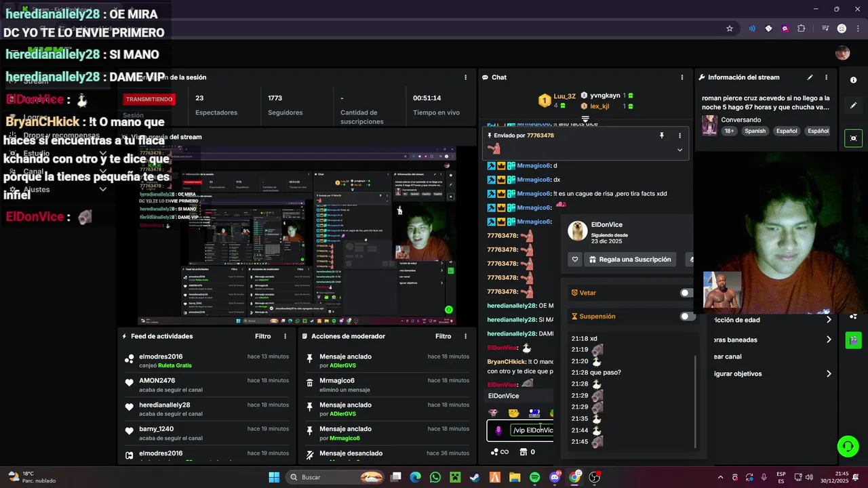
Task: Select the pink emote in the emote row
Action: [493, 413]
